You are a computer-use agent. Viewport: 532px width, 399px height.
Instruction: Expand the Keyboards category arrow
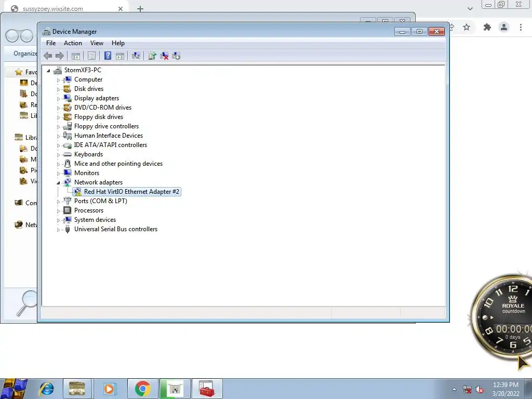(58, 155)
